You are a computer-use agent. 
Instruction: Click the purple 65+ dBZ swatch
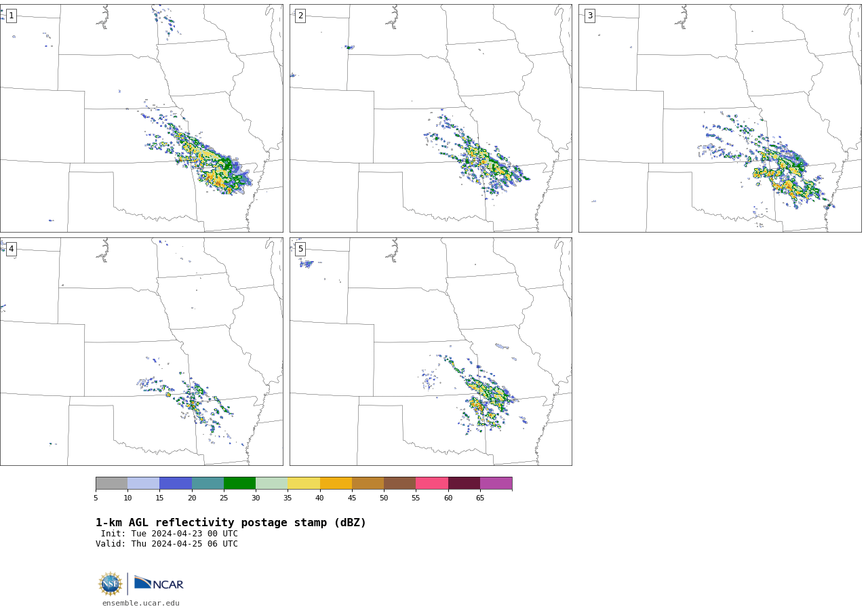[x=496, y=484]
